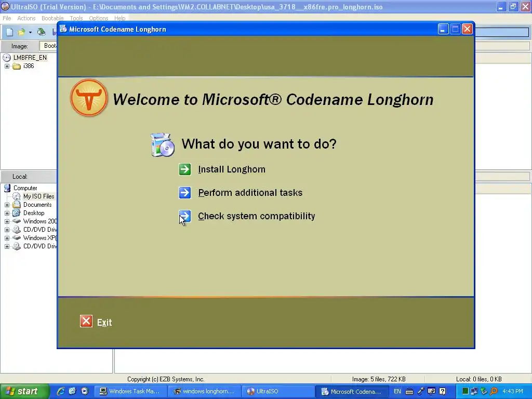The image size is (532, 399).
Task: Open the Perform additional tasks link
Action: click(x=250, y=193)
